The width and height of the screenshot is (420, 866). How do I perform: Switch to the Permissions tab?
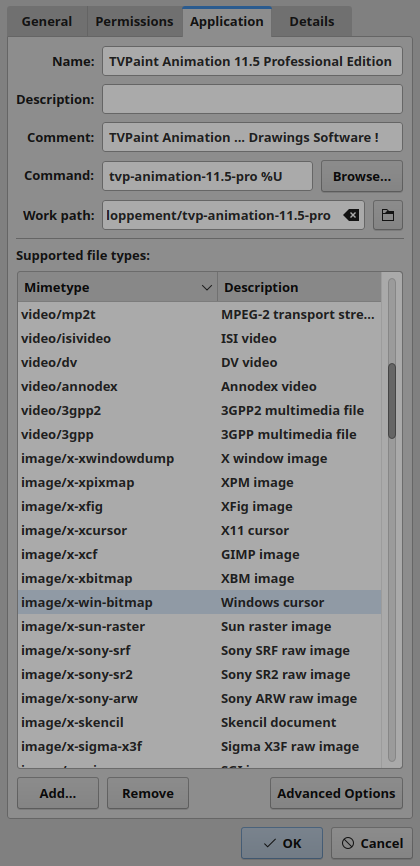click(134, 22)
